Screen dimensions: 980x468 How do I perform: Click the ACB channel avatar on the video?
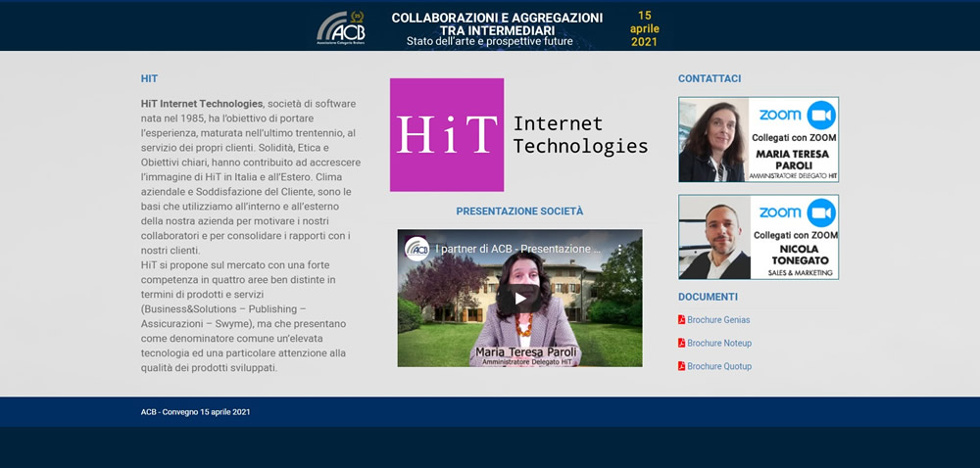[416, 249]
